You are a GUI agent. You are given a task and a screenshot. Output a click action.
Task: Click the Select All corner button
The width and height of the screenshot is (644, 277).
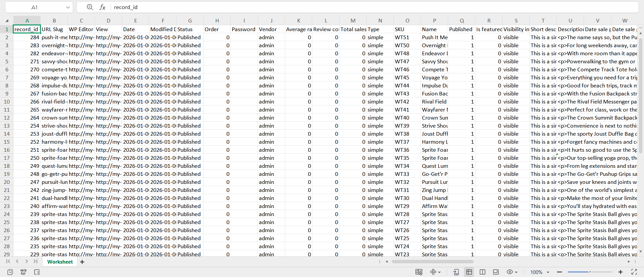(7, 20)
